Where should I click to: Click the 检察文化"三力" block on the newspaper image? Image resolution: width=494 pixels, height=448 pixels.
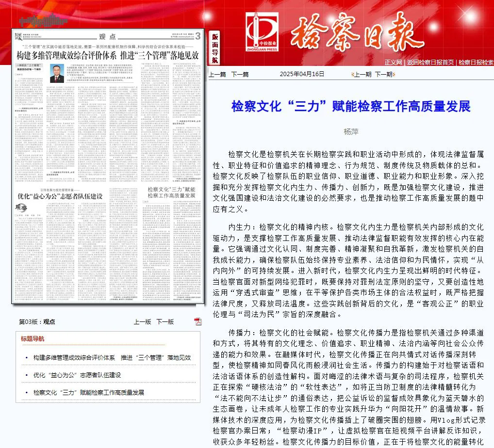171,192
